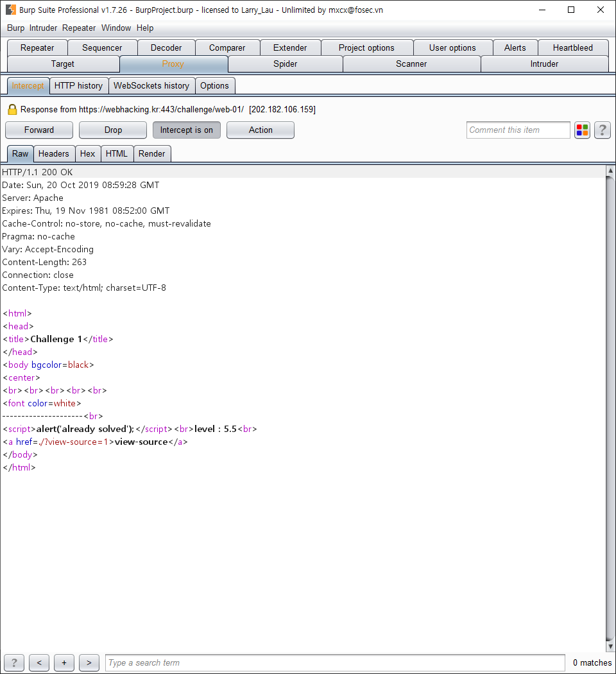Open the proxy Options sub-tab
The height and width of the screenshot is (674, 616).
coord(214,86)
